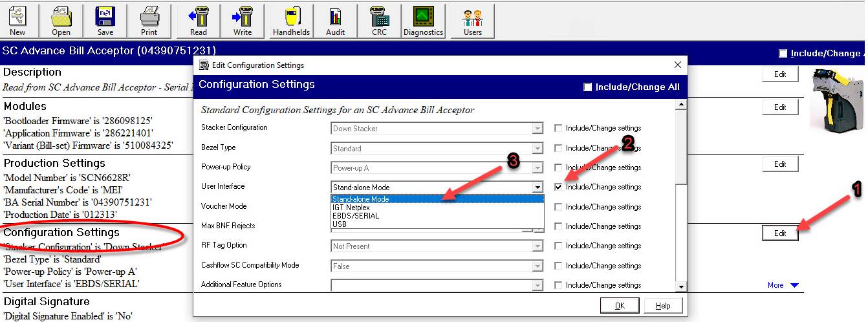Screen dimensions: 868x322
Task: Uncheck User Interface Include/Change settings checkbox
Action: [x=558, y=187]
